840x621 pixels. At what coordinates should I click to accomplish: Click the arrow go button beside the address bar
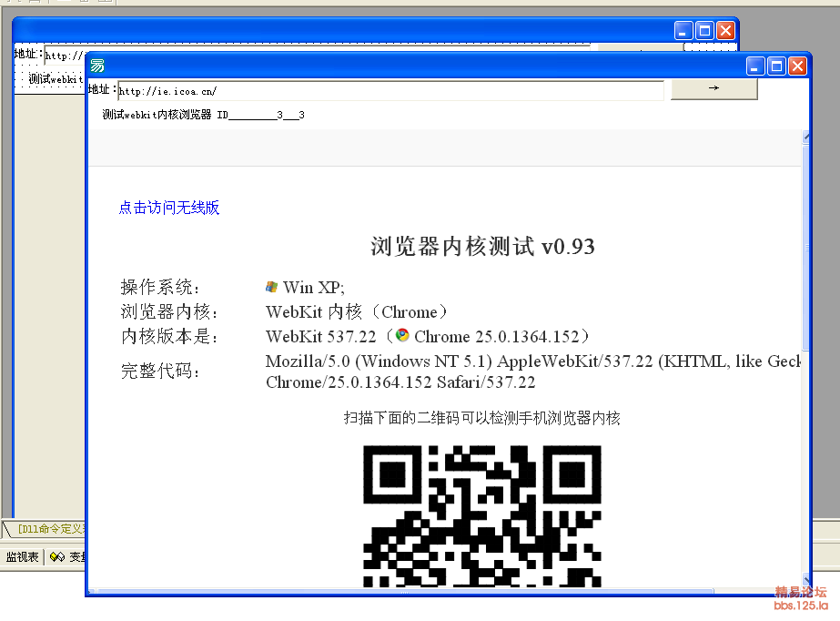tap(713, 88)
